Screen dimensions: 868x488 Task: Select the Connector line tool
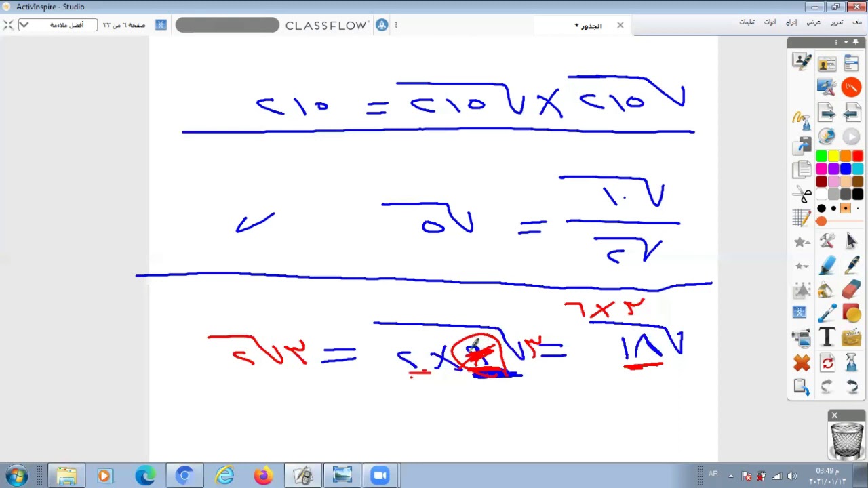coord(827,313)
